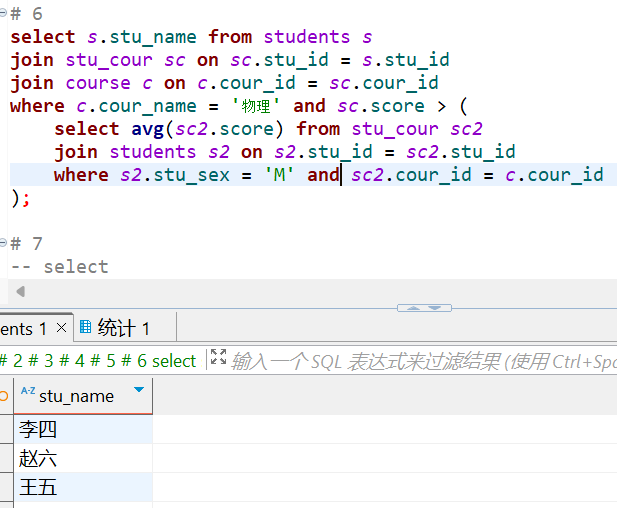Click the editor's horizontal scrollbar left arrow
The image size is (617, 508).
pos(19,291)
